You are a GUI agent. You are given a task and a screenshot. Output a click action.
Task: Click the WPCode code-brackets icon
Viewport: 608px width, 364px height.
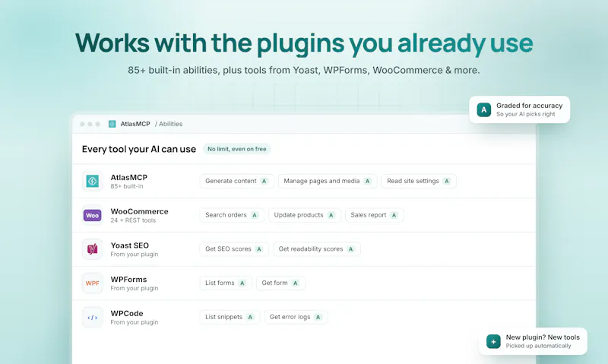92,317
